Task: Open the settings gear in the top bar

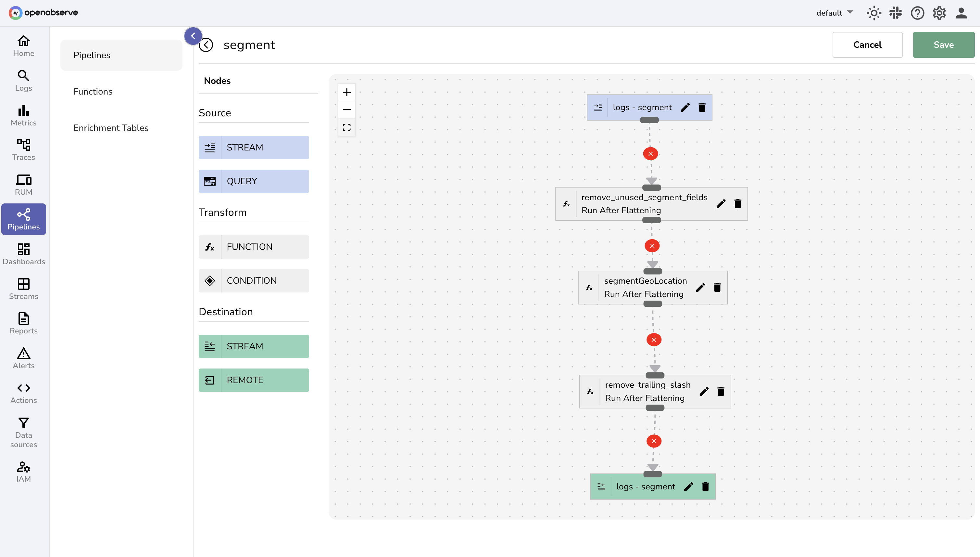Action: (x=939, y=13)
